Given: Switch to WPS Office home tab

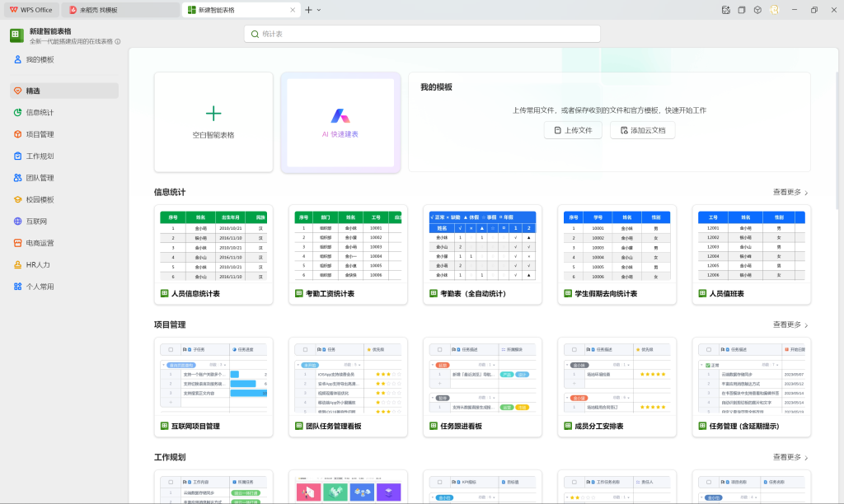Looking at the screenshot, I should (31, 10).
